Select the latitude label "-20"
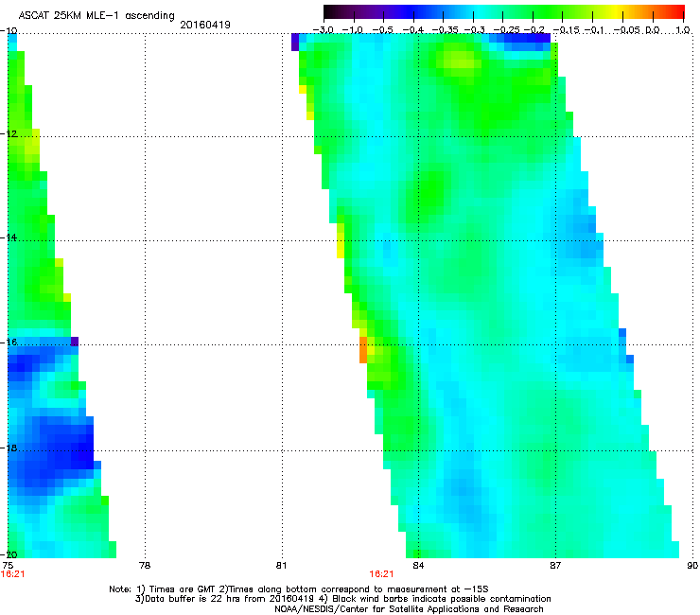This screenshot has width=700, height=615. click(x=9, y=554)
